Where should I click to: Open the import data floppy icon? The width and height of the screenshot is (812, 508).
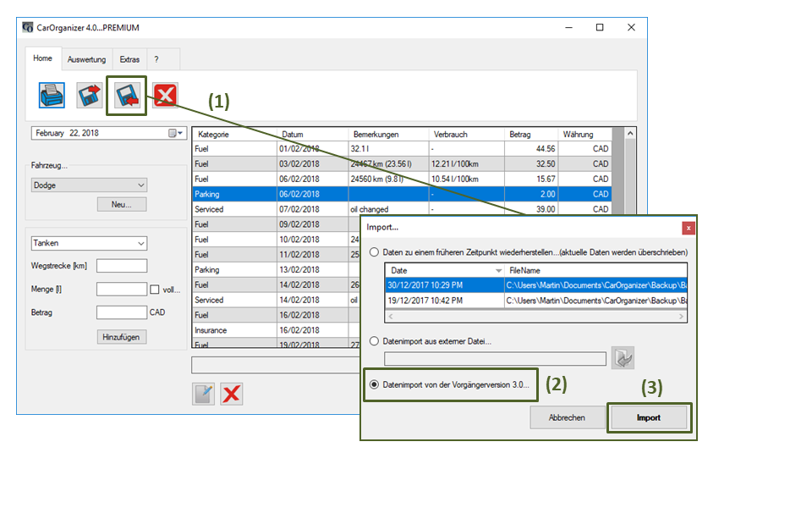pos(127,95)
